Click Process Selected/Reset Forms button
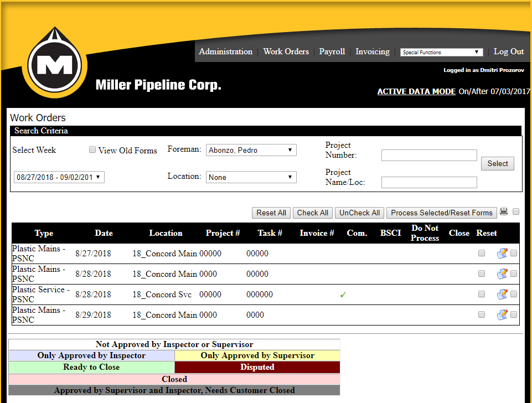The image size is (532, 403). click(441, 213)
